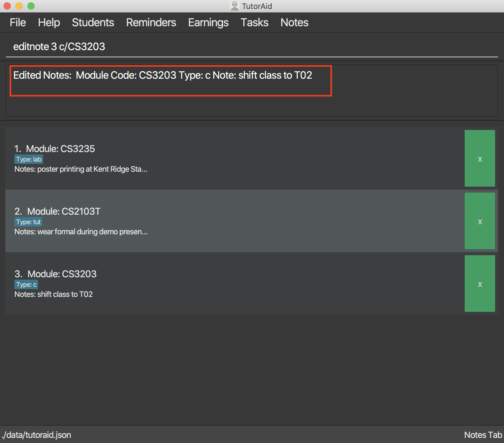Screen dimensions: 504x443
Task: Click the ./data/tutoraid.json status path
Action: point(36,435)
